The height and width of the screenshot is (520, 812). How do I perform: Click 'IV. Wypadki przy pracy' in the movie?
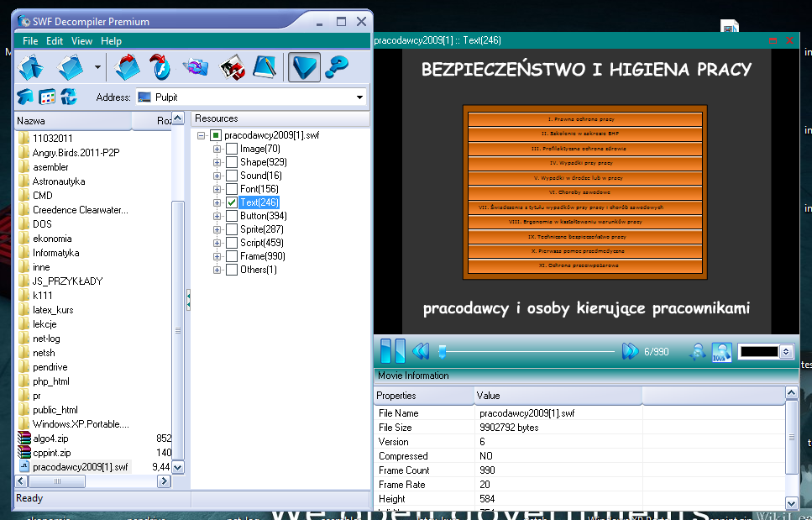(585, 163)
